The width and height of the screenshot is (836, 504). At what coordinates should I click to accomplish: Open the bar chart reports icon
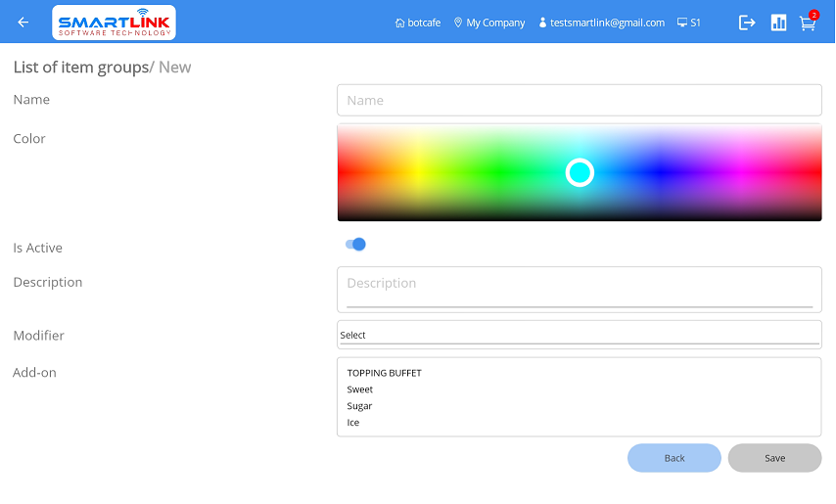click(778, 23)
